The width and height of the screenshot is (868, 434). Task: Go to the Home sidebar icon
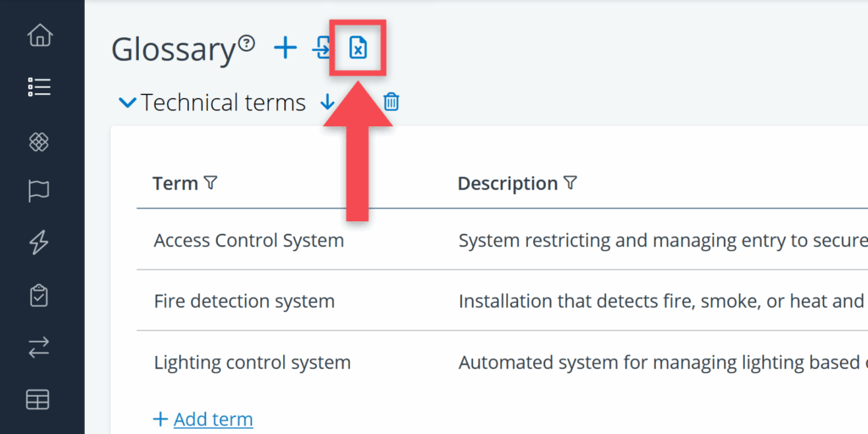[x=39, y=36]
